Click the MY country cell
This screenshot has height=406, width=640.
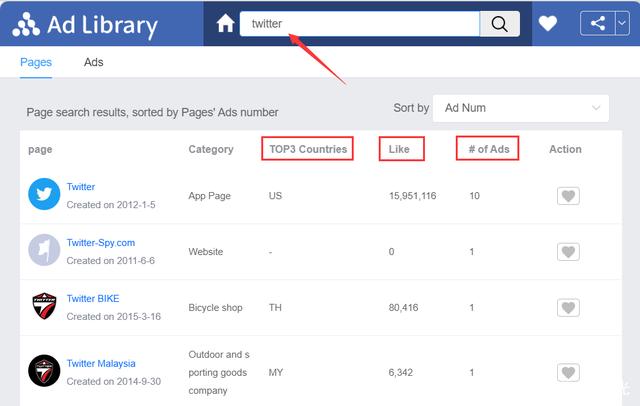click(x=276, y=373)
